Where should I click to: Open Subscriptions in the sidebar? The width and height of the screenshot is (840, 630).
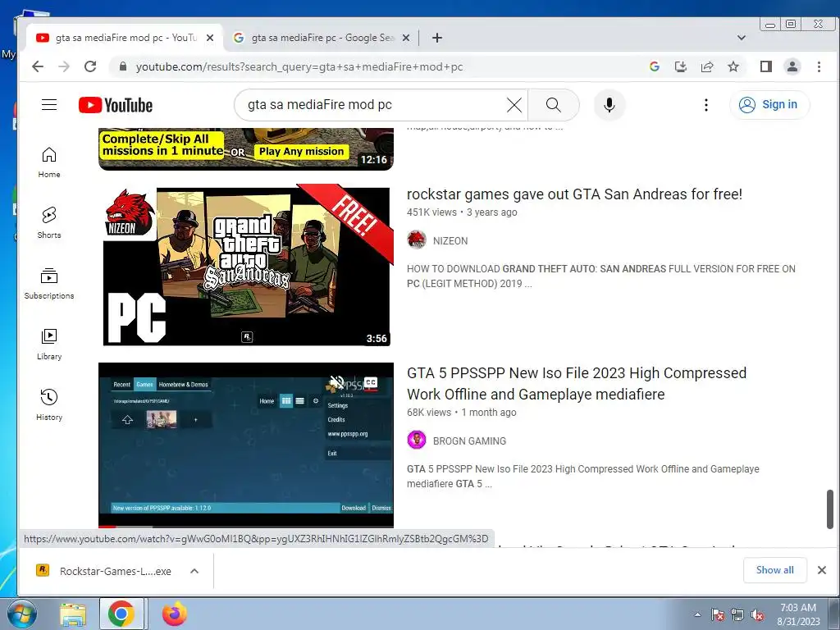coord(49,283)
